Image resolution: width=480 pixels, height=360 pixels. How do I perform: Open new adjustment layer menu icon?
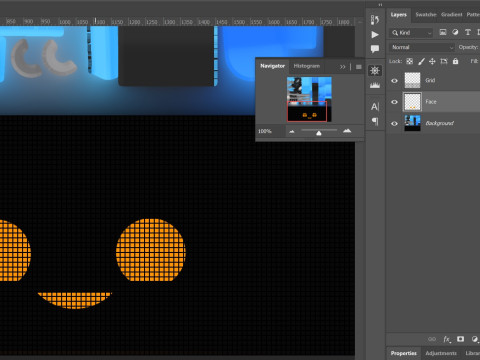(475, 339)
